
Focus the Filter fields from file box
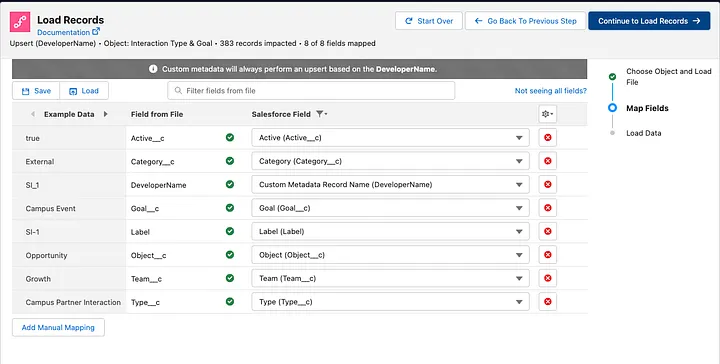[x=311, y=90]
